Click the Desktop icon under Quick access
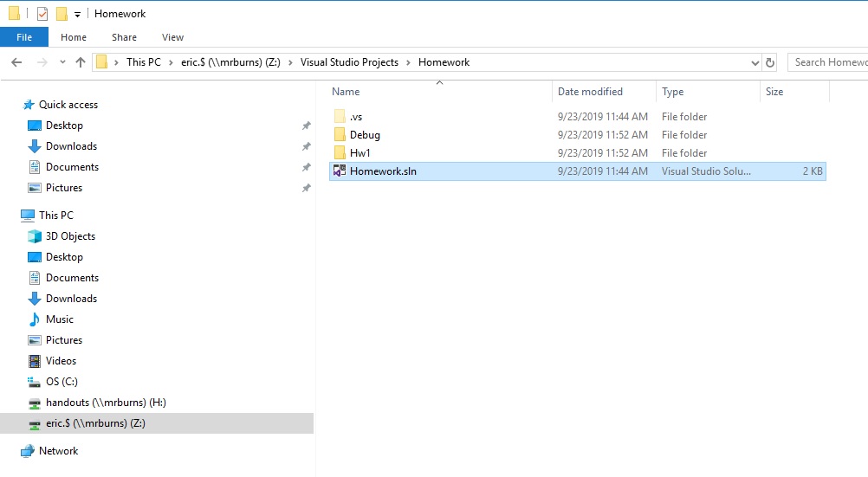868x477 pixels. [35, 126]
